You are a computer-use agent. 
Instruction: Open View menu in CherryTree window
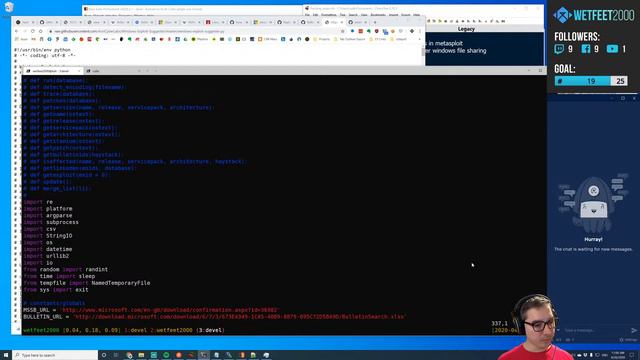[364, 15]
